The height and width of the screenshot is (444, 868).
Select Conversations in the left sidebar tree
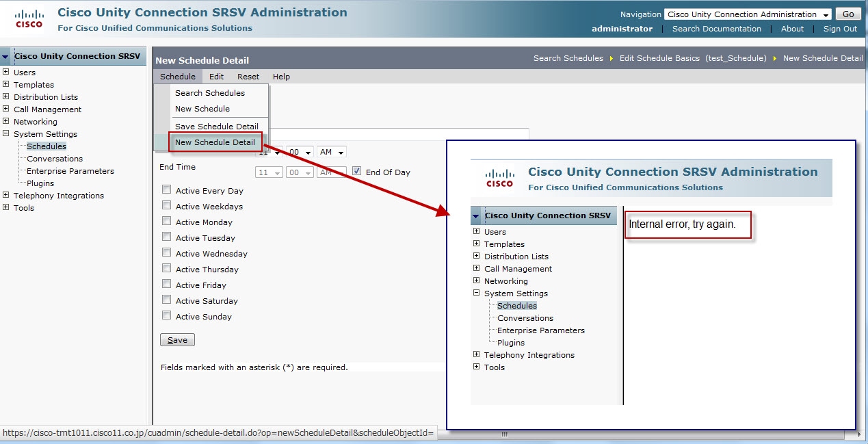click(55, 158)
